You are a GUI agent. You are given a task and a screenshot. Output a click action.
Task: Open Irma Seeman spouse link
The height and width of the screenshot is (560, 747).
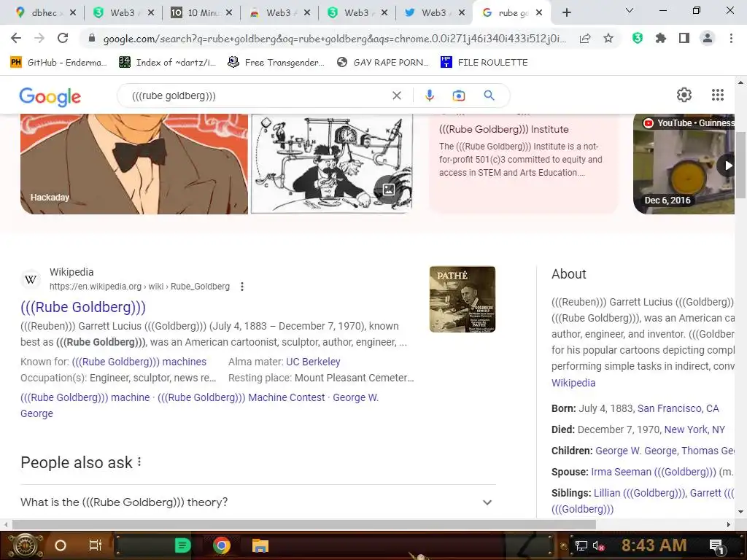pos(653,472)
